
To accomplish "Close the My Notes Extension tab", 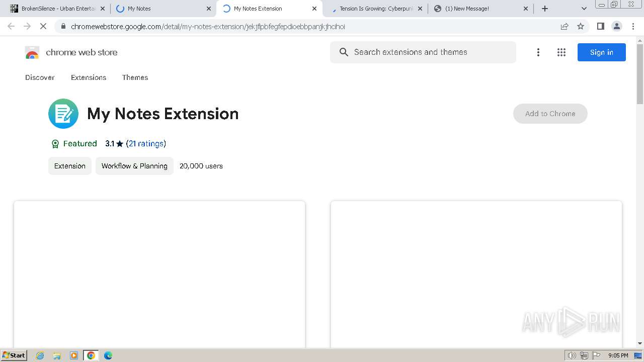I will (314, 9).
